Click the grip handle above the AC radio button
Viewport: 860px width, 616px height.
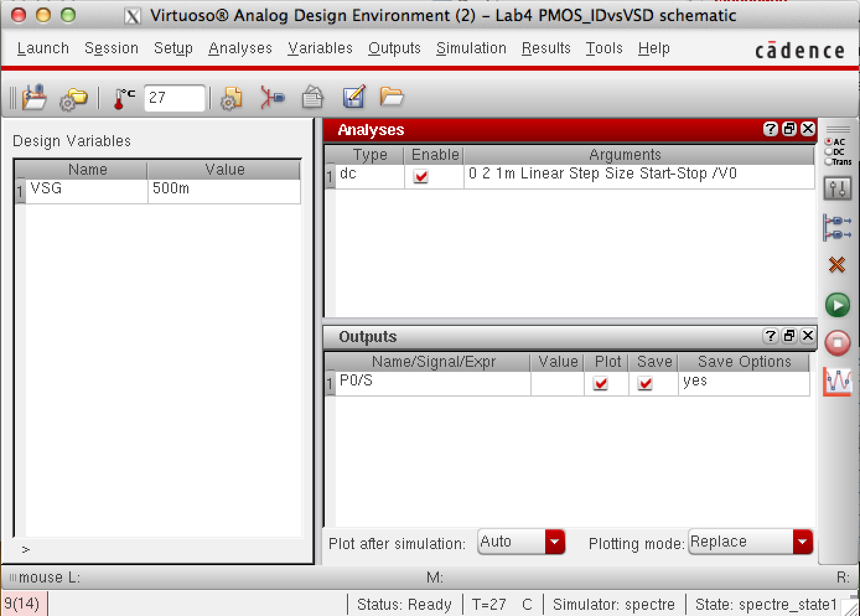point(838,130)
